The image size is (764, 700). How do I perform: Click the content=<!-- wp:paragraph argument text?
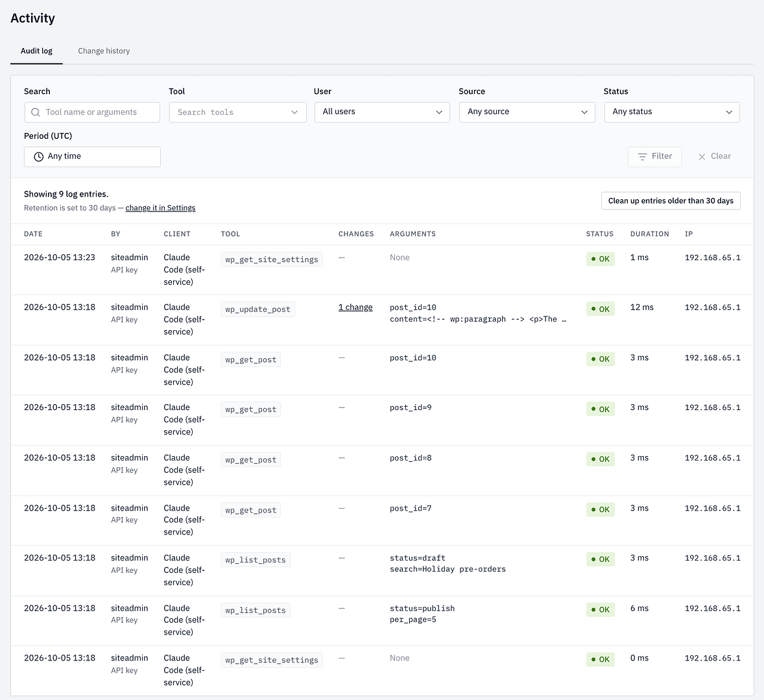click(478, 319)
